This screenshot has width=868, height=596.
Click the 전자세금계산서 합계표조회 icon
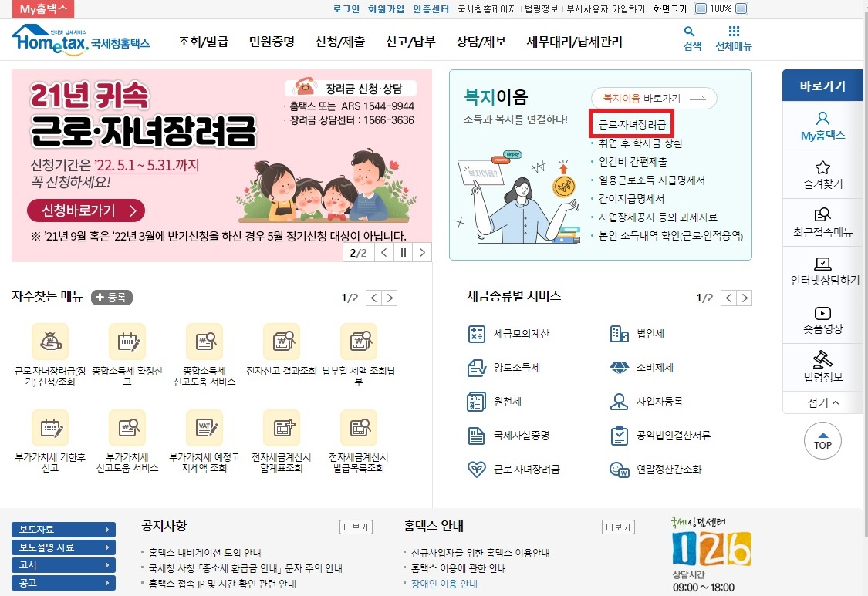(281, 428)
